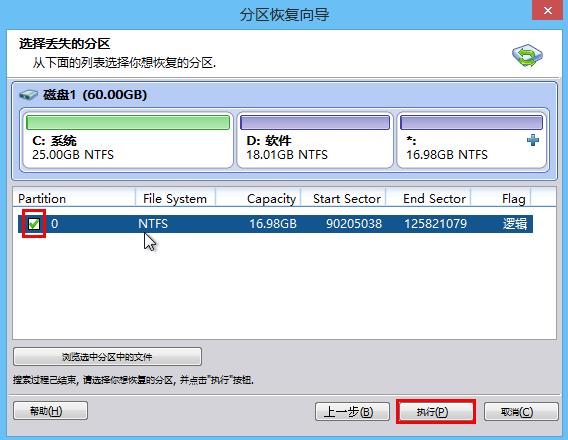Sort by the File System column header
Screen dimensions: 568x440
(x=175, y=198)
